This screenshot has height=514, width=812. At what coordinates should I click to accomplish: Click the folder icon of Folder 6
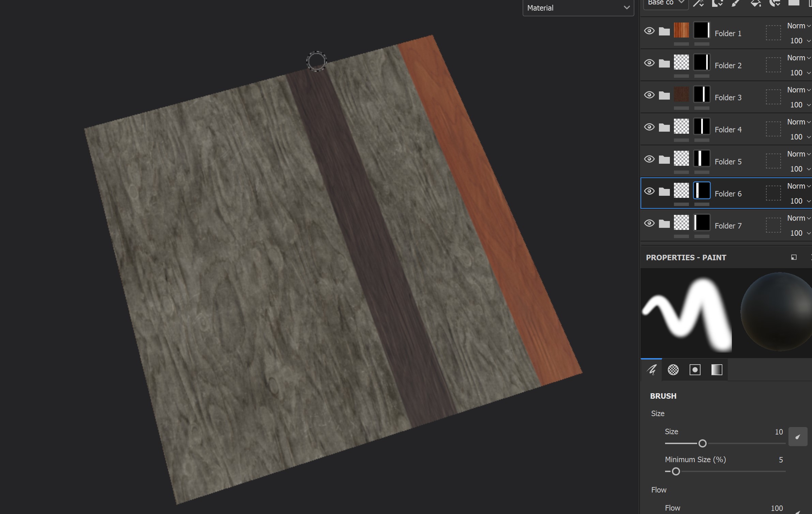click(x=664, y=192)
